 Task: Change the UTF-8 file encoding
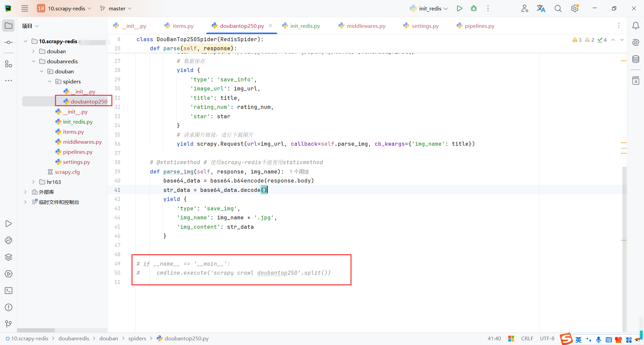tap(547, 339)
